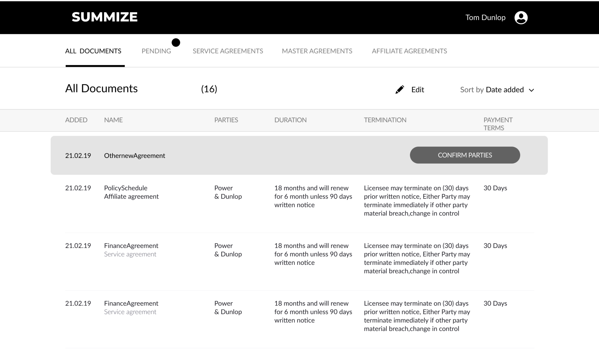This screenshot has width=599, height=364.
Task: Select the All Documents tab
Action: point(93,51)
